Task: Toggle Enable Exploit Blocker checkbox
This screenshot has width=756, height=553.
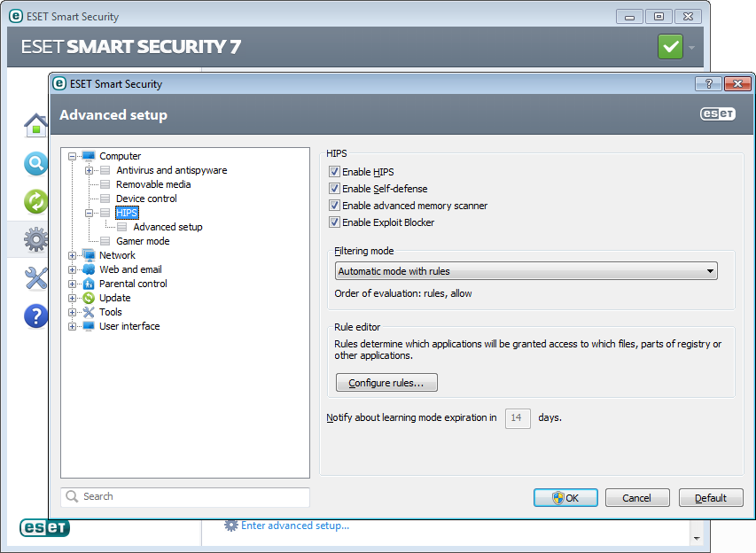Action: [x=334, y=222]
